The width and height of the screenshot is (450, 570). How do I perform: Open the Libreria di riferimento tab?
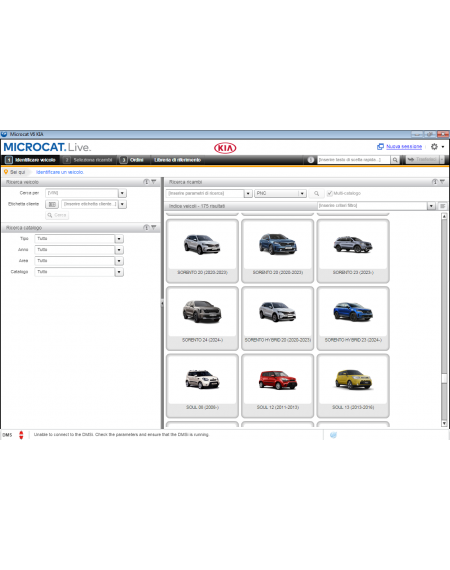[177, 160]
